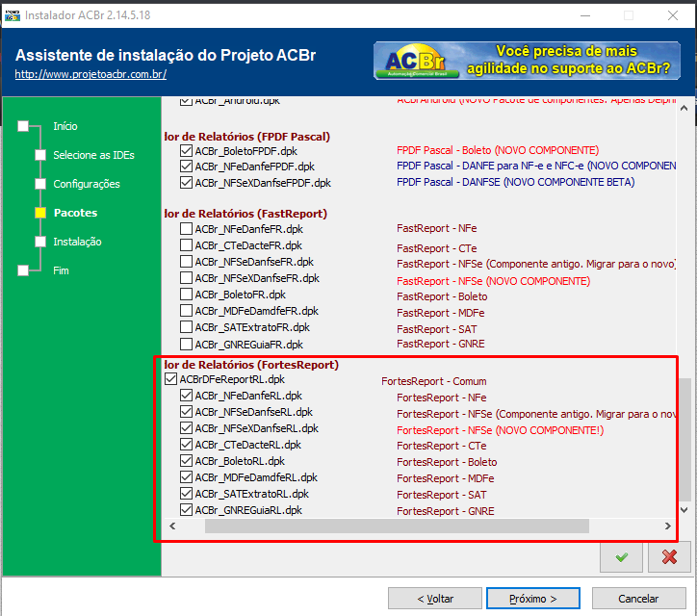Check the ACBr_CTeDacteFR.dpk box
This screenshot has width=697, height=616.
tap(186, 245)
